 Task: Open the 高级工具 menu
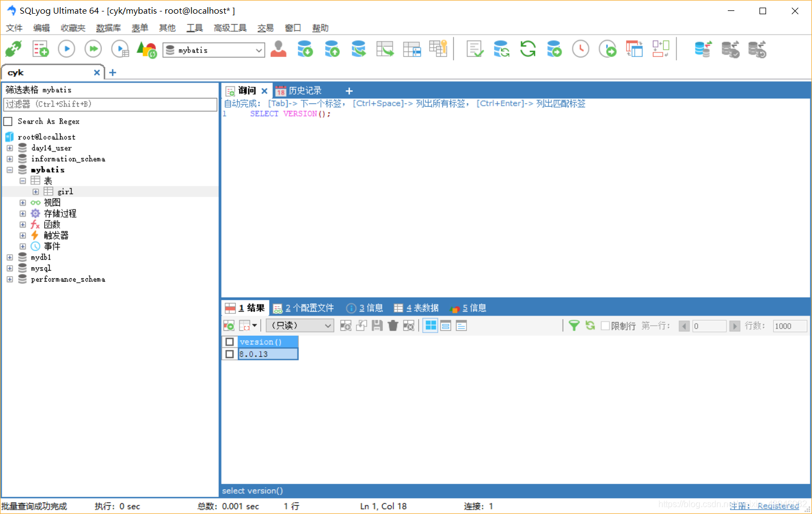230,28
